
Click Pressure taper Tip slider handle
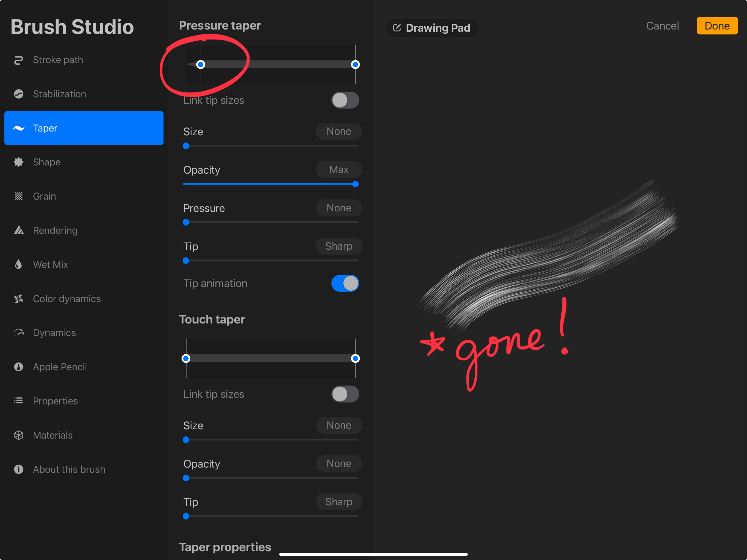tap(186, 261)
